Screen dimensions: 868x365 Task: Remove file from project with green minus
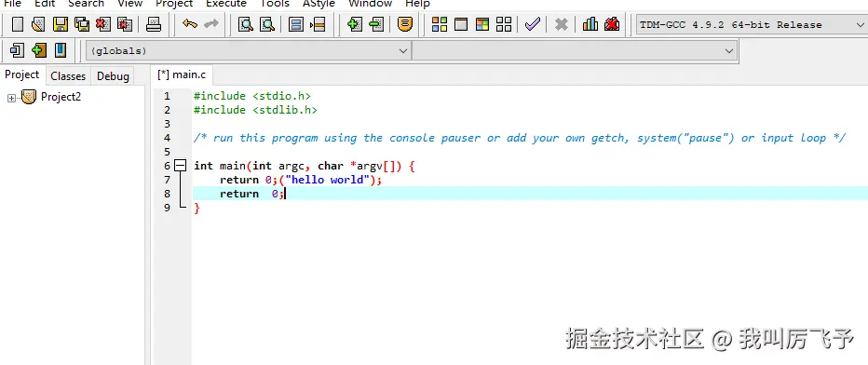376,24
